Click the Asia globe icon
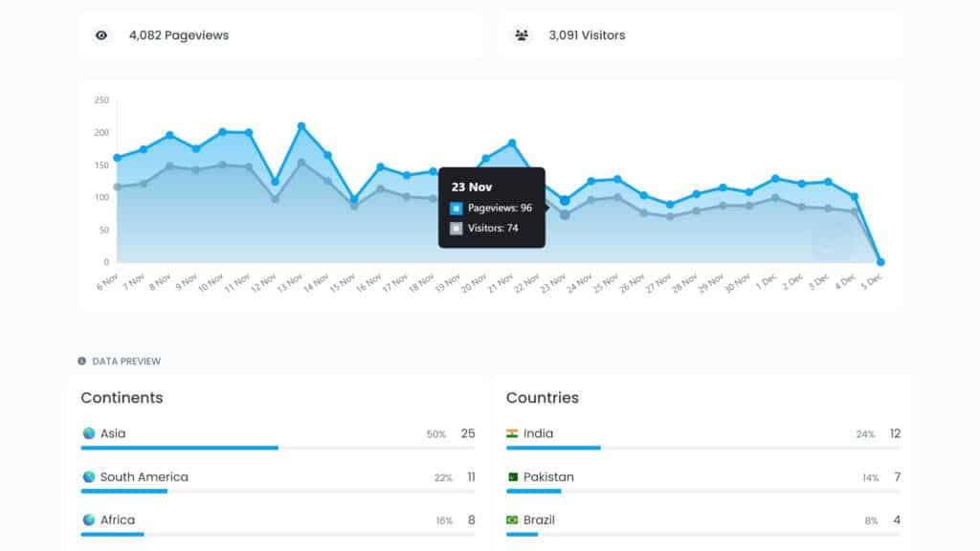The width and height of the screenshot is (980, 551). (89, 433)
